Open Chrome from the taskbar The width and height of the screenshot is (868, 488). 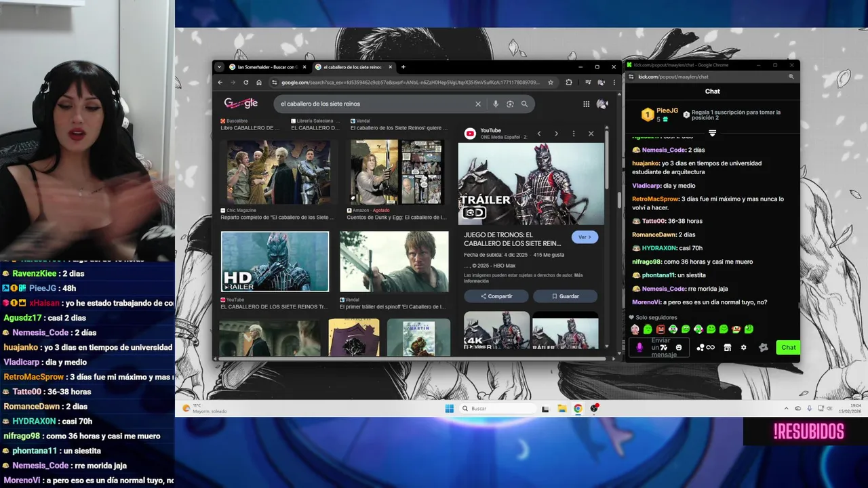pos(578,409)
